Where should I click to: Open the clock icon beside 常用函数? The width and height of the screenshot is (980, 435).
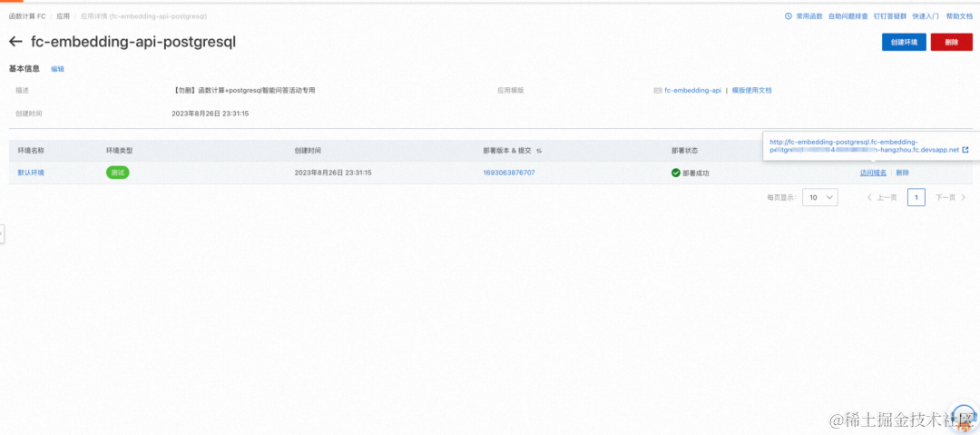789,16
